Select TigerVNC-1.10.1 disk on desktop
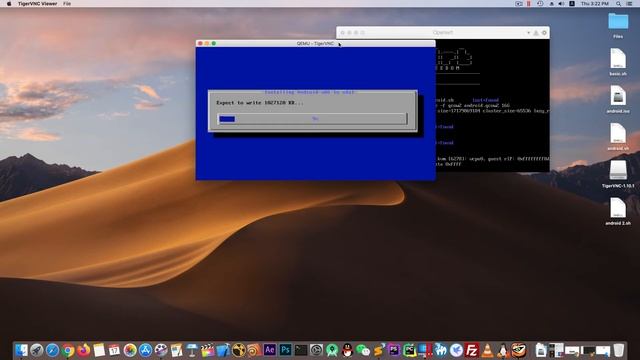This screenshot has height=360, width=640. [618, 174]
